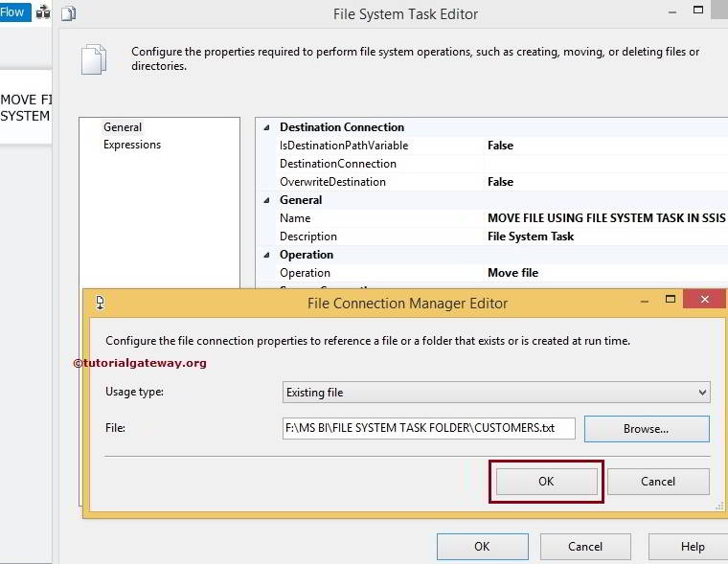Maximize the File System Task Editor window
The height and width of the screenshot is (564, 728).
[x=697, y=10]
